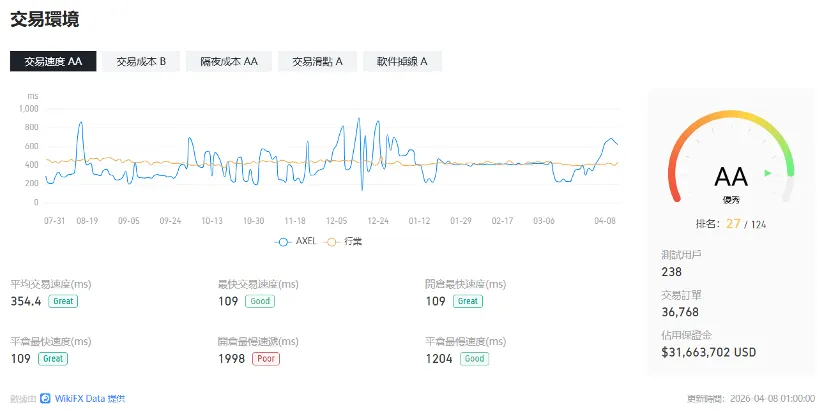Click the test users value 238
The height and width of the screenshot is (412, 832).
[x=672, y=272]
